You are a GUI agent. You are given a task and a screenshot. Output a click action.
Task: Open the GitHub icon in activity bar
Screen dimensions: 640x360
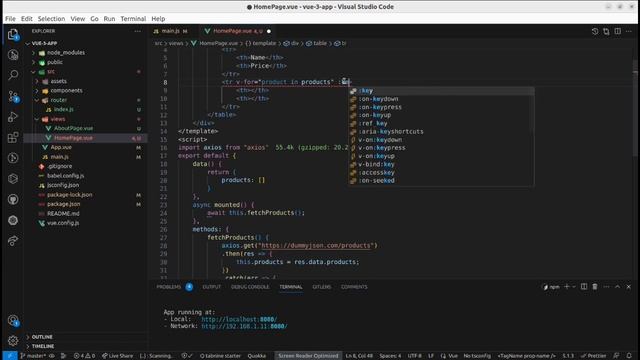click(x=13, y=200)
